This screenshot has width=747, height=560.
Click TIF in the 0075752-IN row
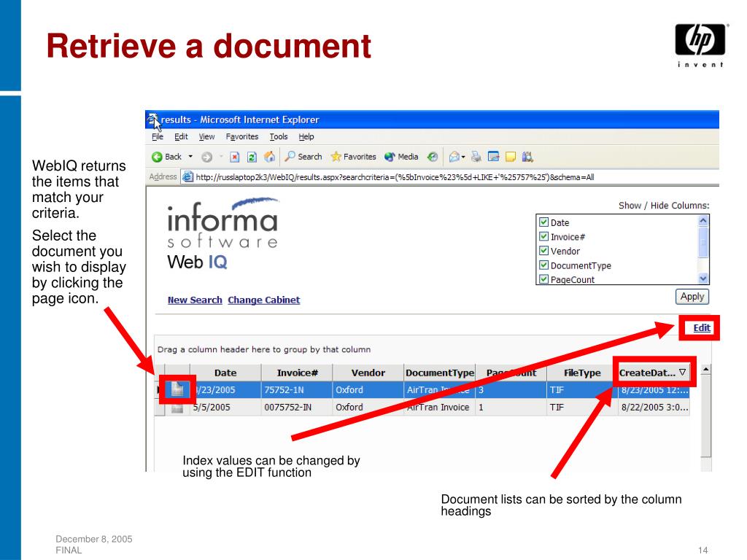coord(582,407)
